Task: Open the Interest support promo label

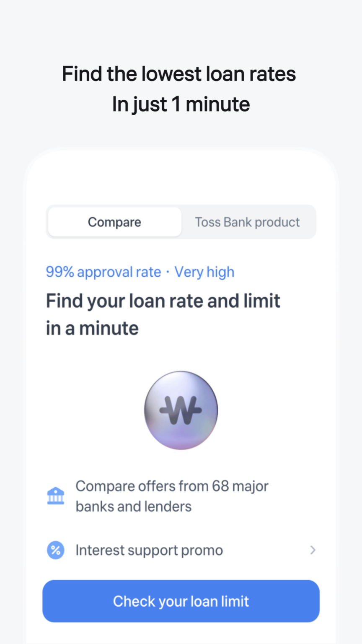Action: (149, 550)
